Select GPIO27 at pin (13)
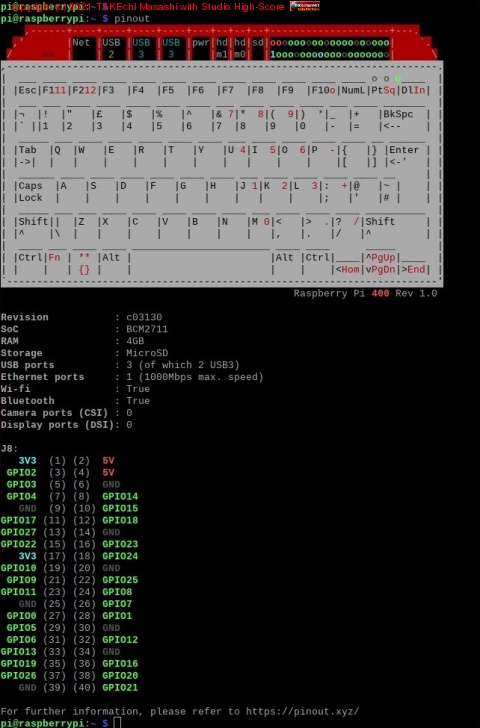This screenshot has height=728, width=480. coord(18,532)
